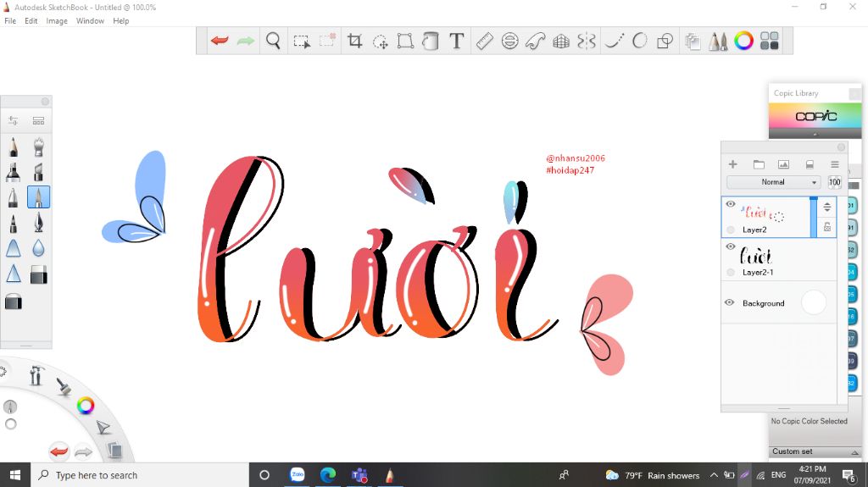Enable Steady Stroke tool

pos(614,41)
